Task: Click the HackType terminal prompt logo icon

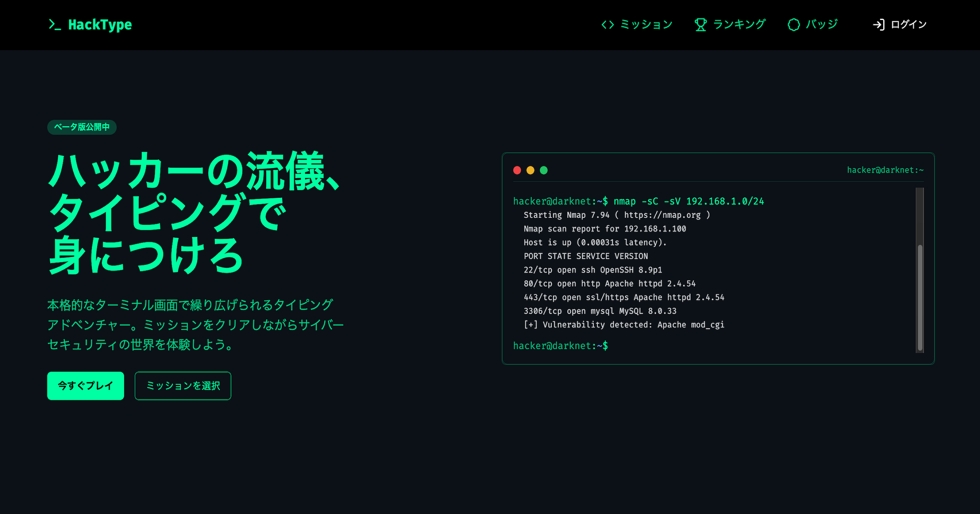Action: coord(56,25)
